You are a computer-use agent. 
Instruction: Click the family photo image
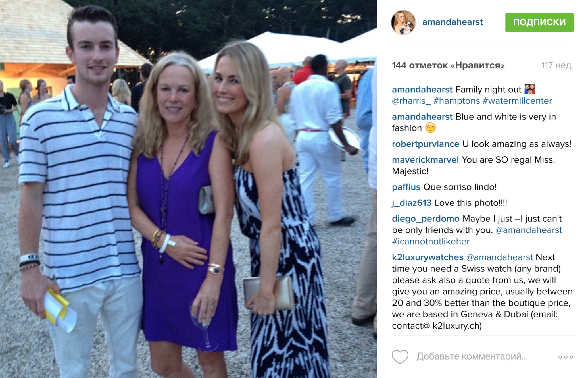[188, 189]
